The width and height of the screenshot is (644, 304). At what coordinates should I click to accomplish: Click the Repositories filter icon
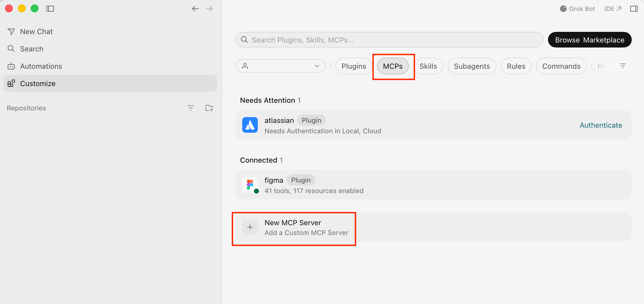(x=191, y=108)
